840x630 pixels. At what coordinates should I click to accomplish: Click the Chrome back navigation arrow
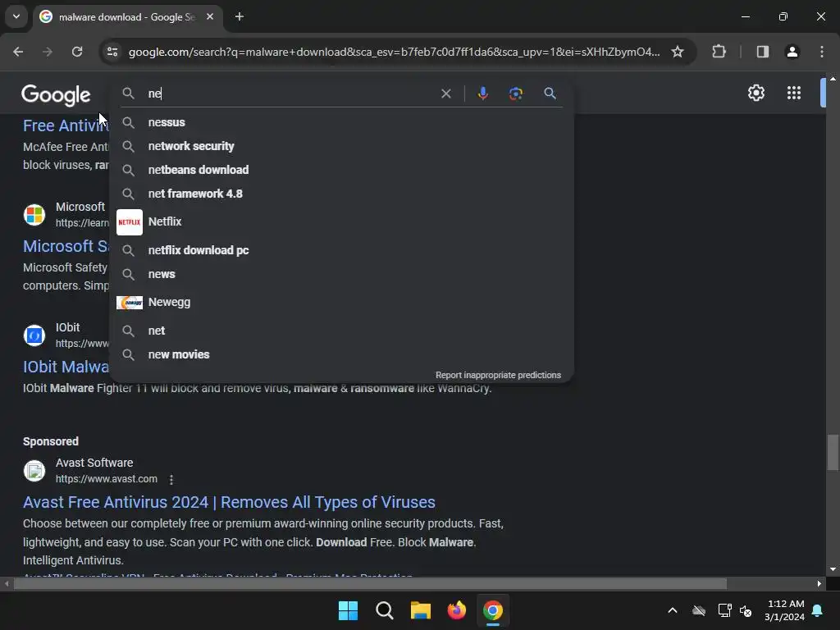coord(18,52)
